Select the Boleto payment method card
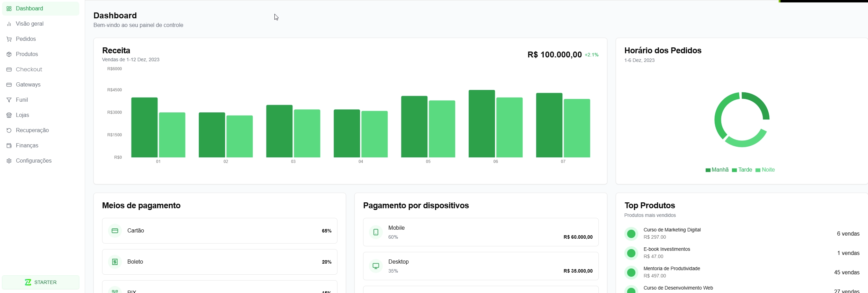868x293 pixels. click(220, 262)
